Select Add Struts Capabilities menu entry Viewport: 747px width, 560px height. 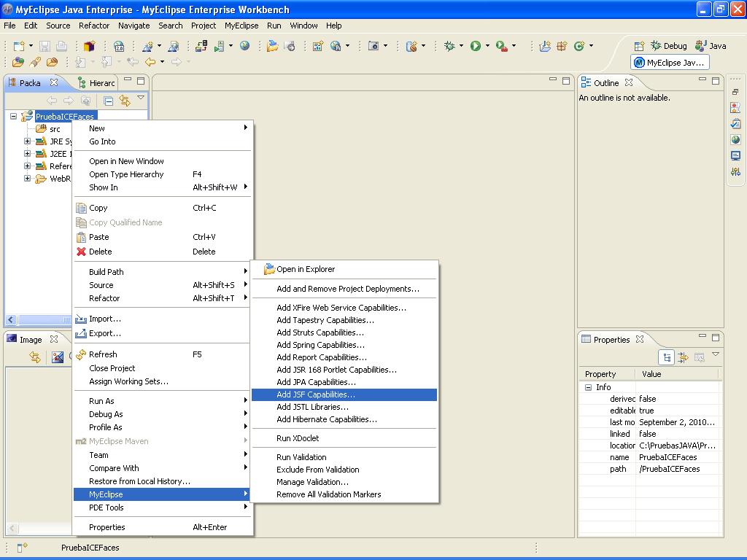344,332
